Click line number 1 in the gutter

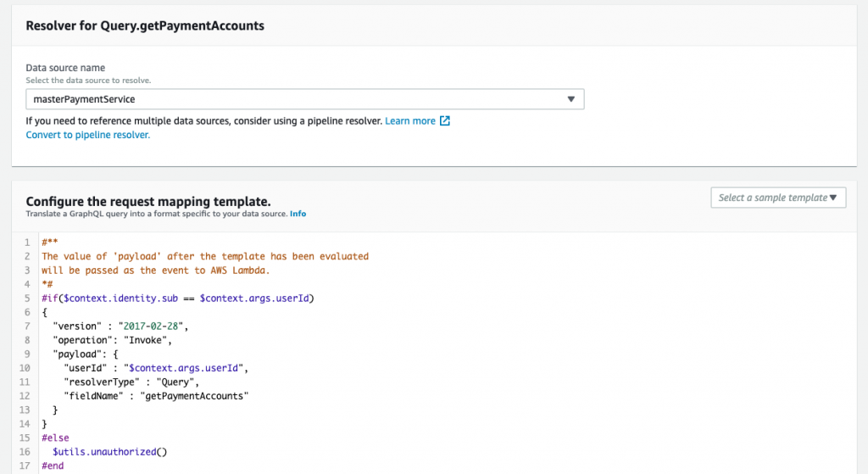[27, 243]
